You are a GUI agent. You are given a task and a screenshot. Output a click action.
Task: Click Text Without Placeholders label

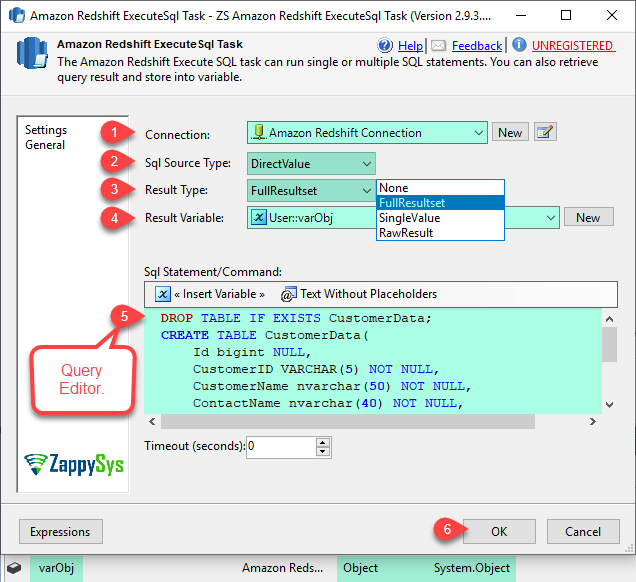pyautogui.click(x=368, y=294)
